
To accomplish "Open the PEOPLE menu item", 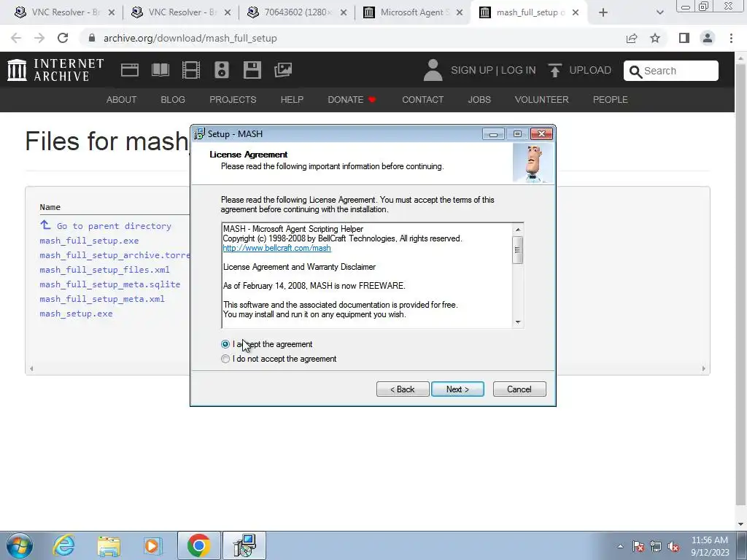I will pyautogui.click(x=611, y=99).
